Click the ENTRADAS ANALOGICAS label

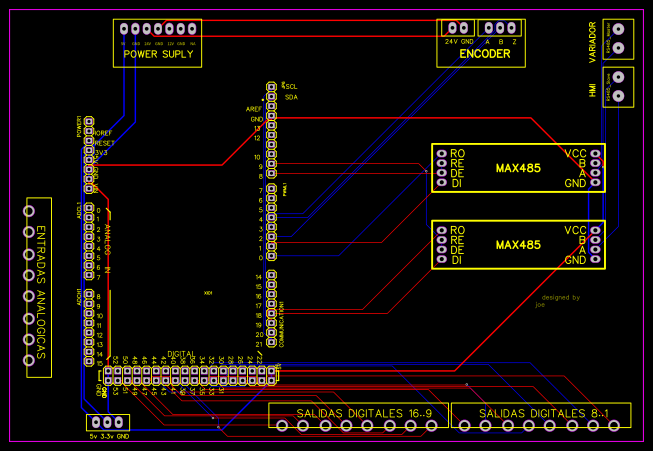point(41,292)
